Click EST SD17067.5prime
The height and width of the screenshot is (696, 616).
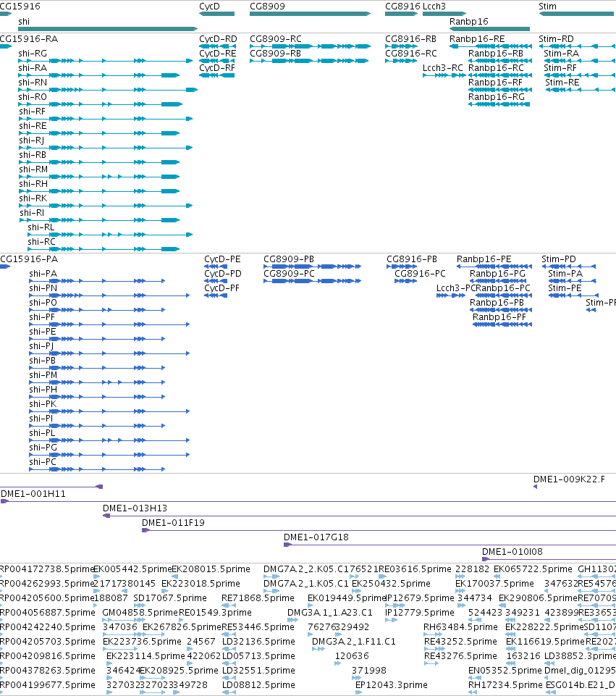coord(170,598)
